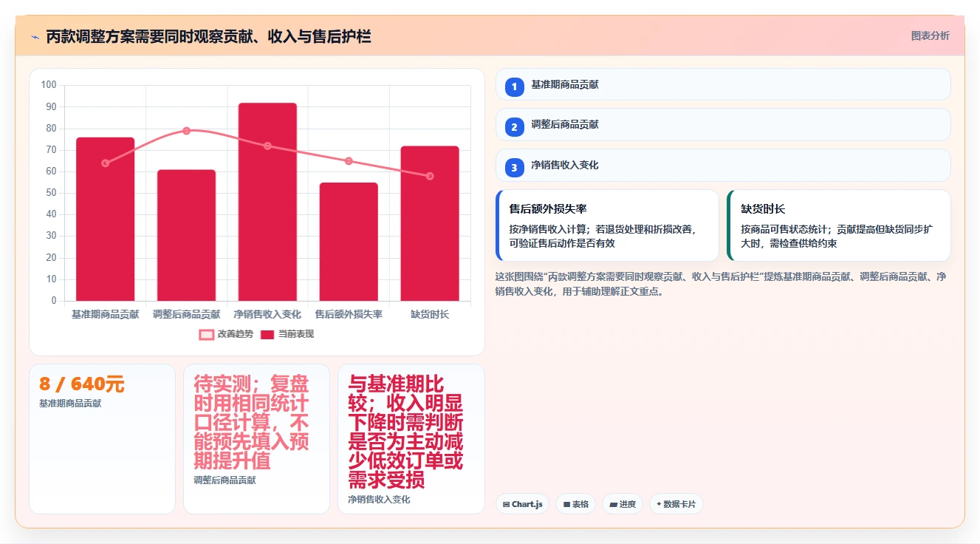Click the 基准期商品贡献 x-axis label
The image size is (980, 544).
pos(105,314)
